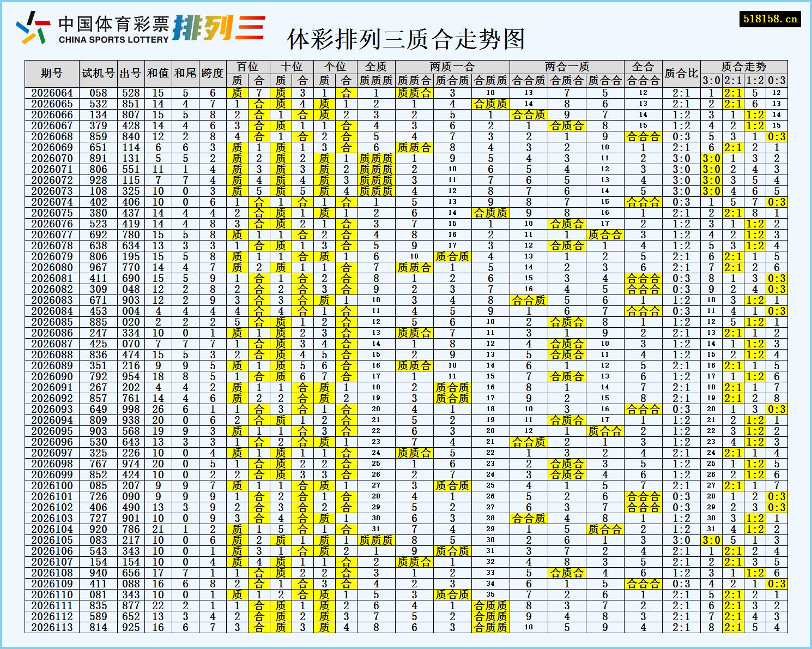812x649 pixels.
Task: Select the 个位 column group header
Action: click(x=335, y=67)
